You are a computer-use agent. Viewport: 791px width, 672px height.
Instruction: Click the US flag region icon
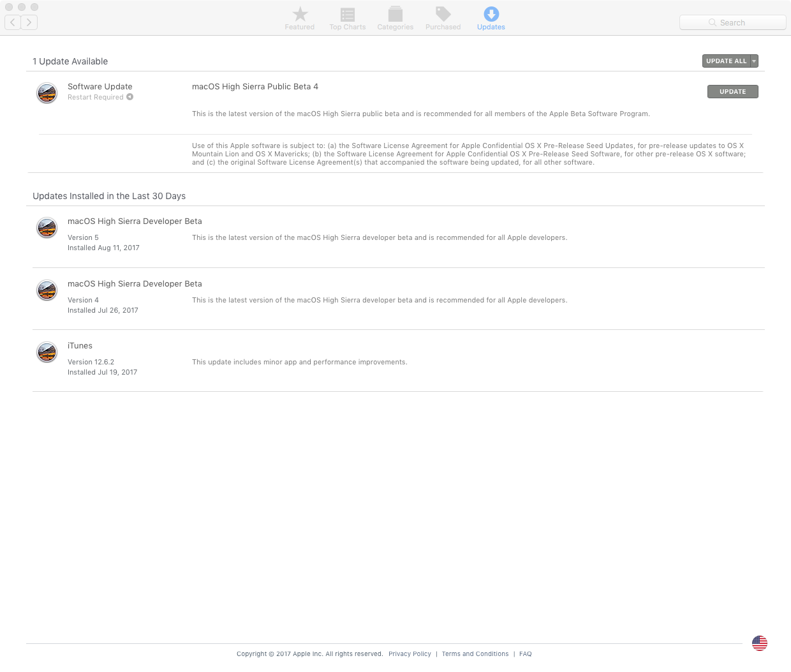759,643
